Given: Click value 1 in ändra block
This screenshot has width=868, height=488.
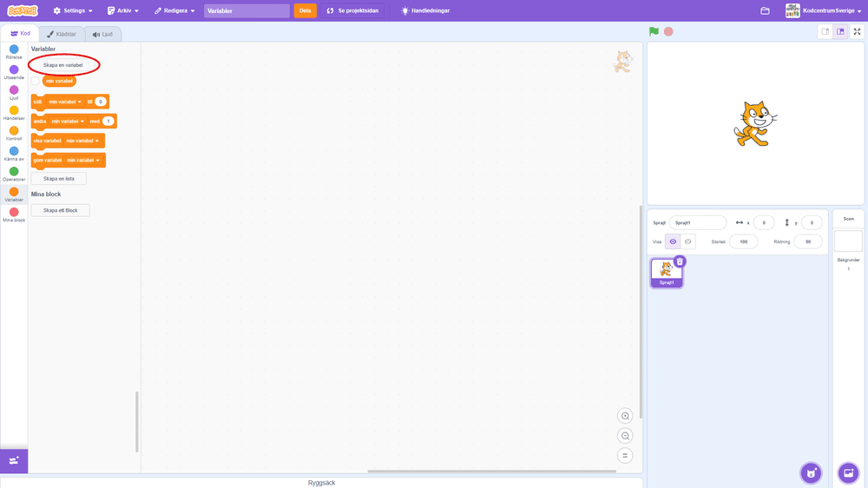Looking at the screenshot, I should (x=108, y=122).
